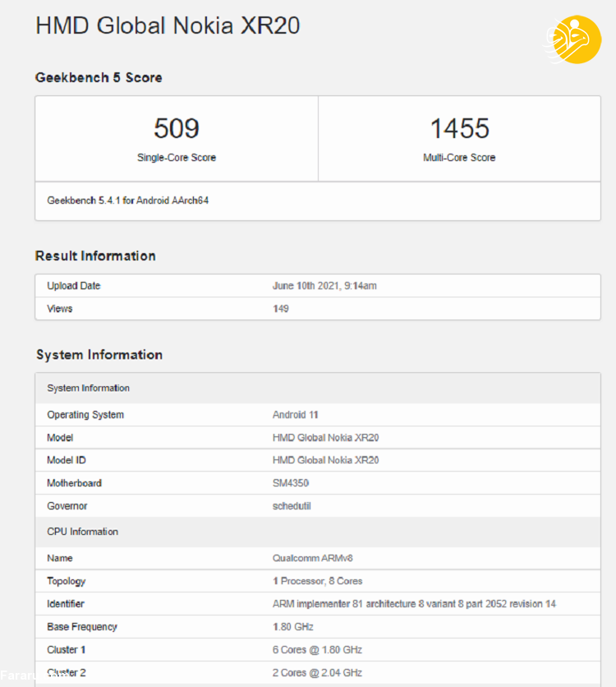Select the Model row's HMD Global Nokia XR20 value

coord(326,437)
